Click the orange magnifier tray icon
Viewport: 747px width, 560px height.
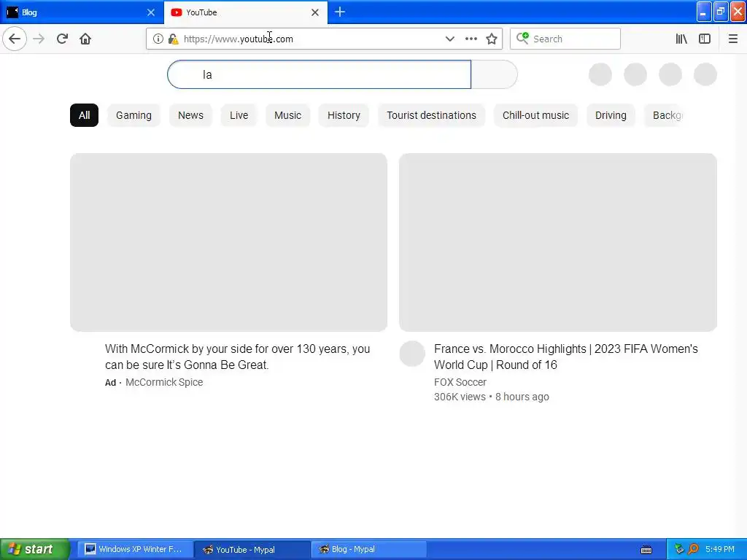click(x=693, y=550)
